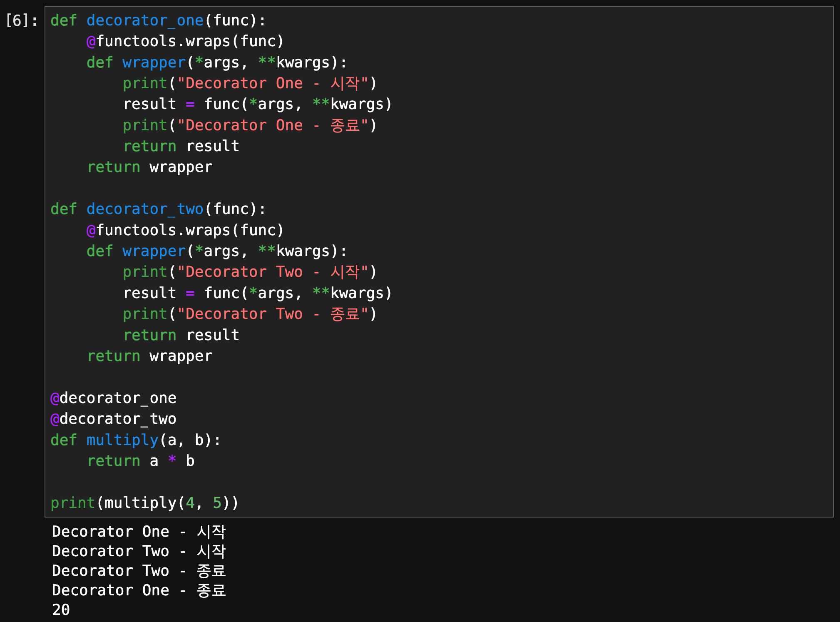
Task: Click first output line Decorator One - 시작
Action: (x=139, y=532)
